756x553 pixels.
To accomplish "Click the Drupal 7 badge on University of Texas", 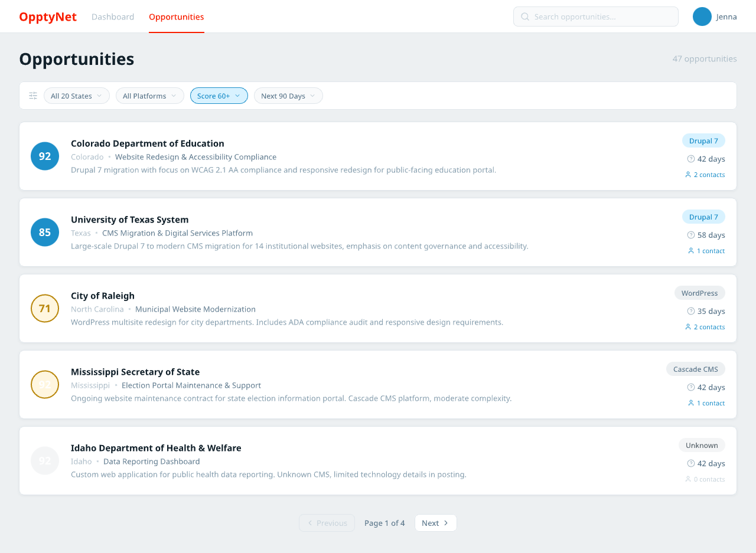I will 703,217.
